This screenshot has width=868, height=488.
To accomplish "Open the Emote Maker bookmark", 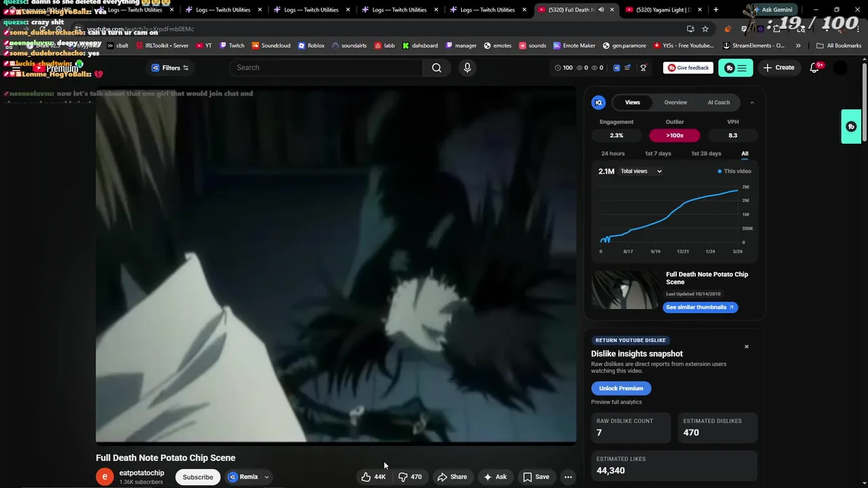I will click(574, 45).
